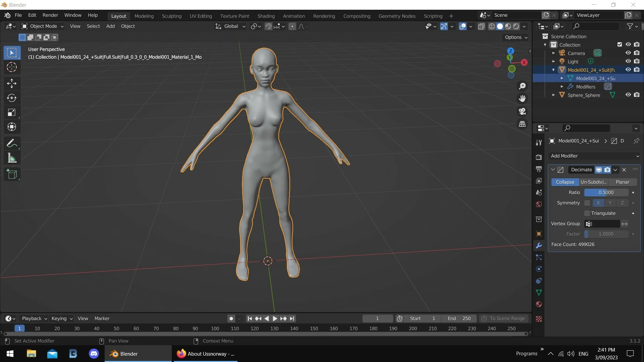Screen dimensions: 644x362
Task: Adjust the Decimate Ratio slider
Action: pyautogui.click(x=606, y=192)
